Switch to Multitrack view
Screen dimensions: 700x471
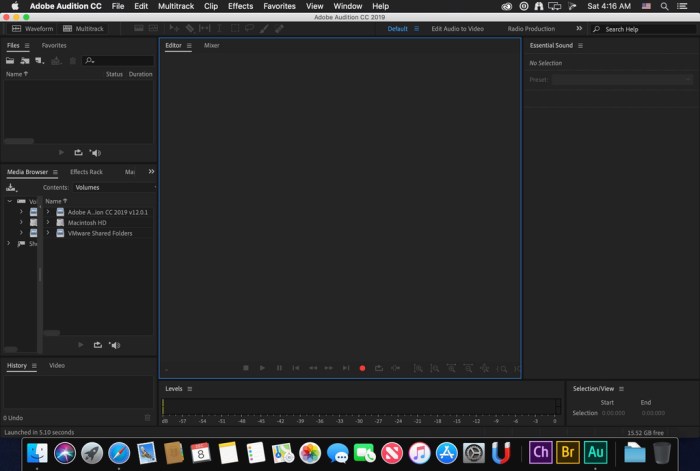(x=83, y=29)
